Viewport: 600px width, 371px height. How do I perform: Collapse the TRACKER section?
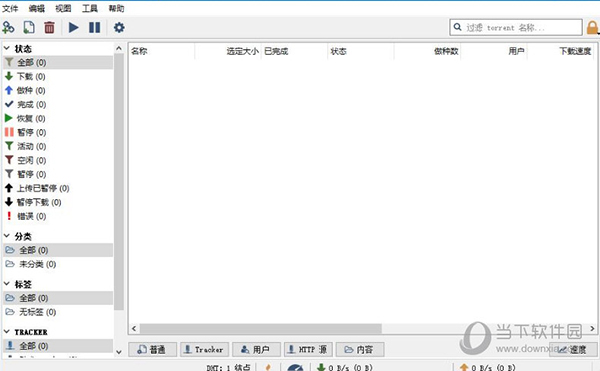coord(7,332)
